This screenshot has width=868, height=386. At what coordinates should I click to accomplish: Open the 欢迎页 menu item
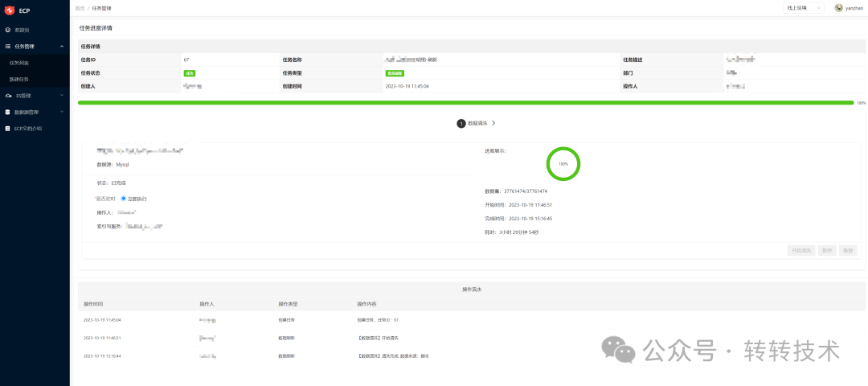35,29
